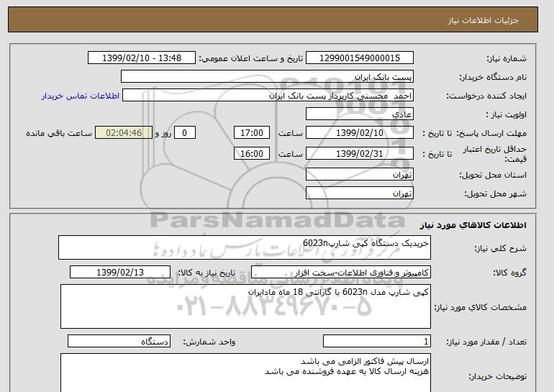This screenshot has height=392, width=554.
Task: Click the unit of measure field دستگاه
Action: [x=119, y=341]
